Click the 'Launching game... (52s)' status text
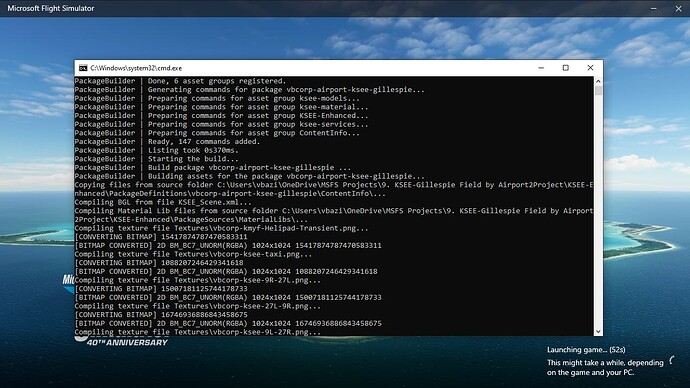690x388 pixels. [x=586, y=350]
